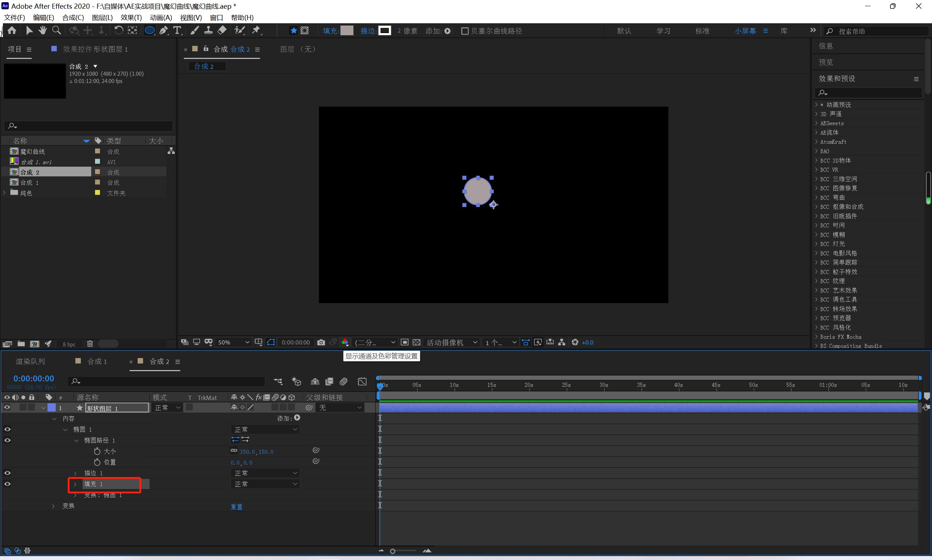Hide 形状图层 1 layer eye toggle
This screenshot has height=560, width=932.
coord(7,407)
